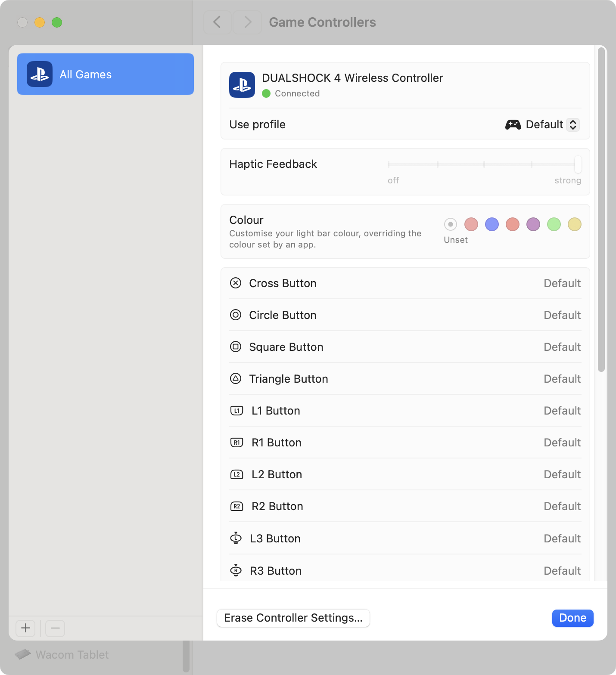
Task: Click the R3 stick Button icon
Action: click(236, 570)
